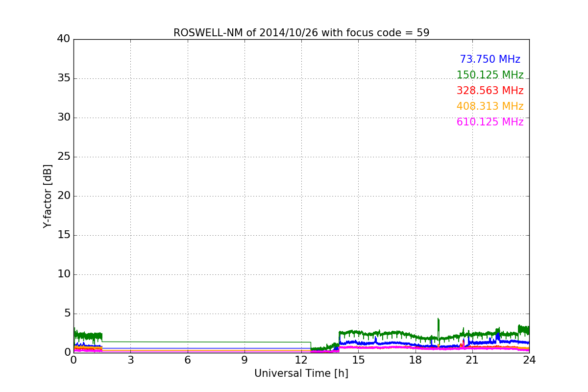
Task: Click x-axis tick label 6
Action: [x=188, y=360]
